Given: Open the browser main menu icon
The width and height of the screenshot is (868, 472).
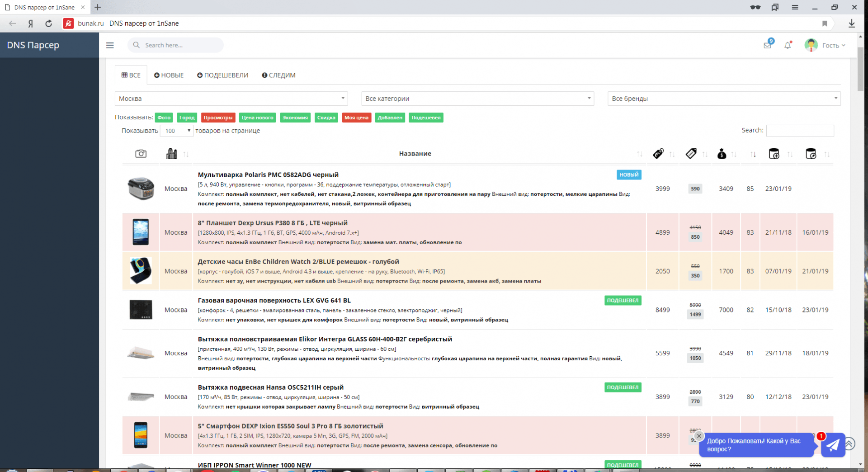Looking at the screenshot, I should (x=795, y=7).
